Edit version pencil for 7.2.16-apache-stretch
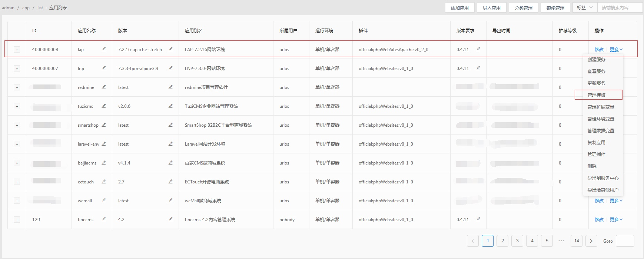 tap(170, 49)
